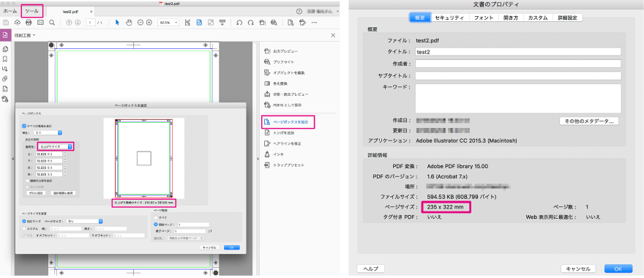This screenshot has width=644, height=278.
Task: Click ヘルプ button in document properties
Action: tap(370, 268)
